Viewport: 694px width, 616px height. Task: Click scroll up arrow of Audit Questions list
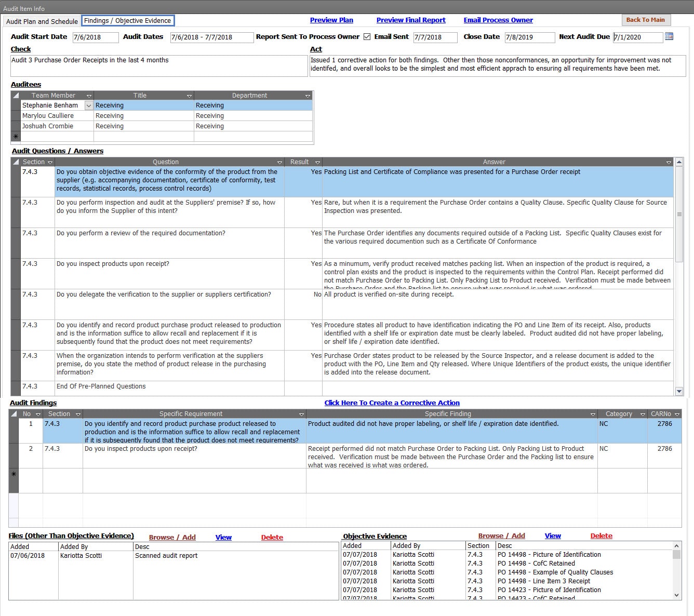click(679, 163)
